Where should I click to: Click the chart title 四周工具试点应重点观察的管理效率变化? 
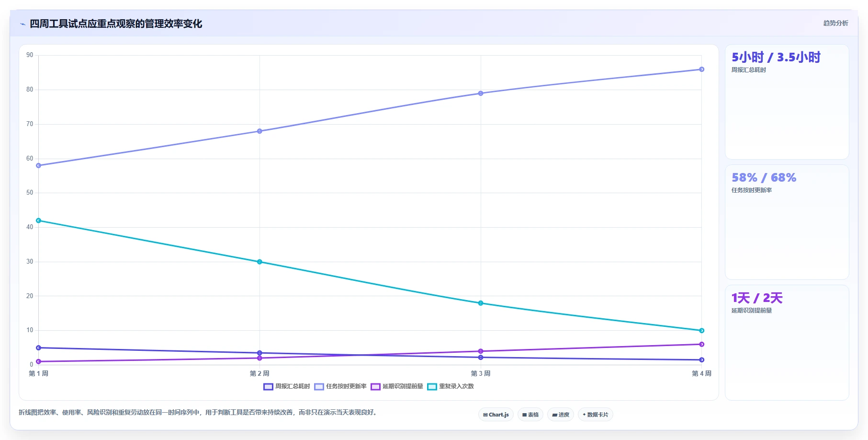(x=116, y=24)
